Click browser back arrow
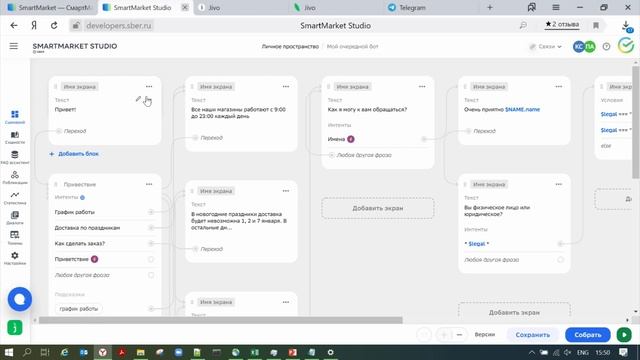The image size is (640, 360). (14, 25)
